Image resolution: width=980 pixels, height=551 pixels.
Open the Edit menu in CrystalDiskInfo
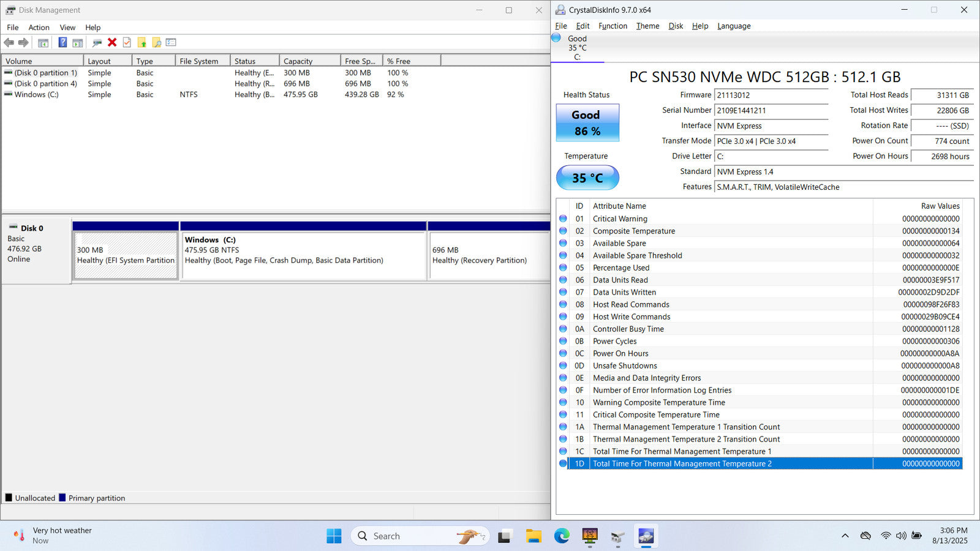click(582, 26)
